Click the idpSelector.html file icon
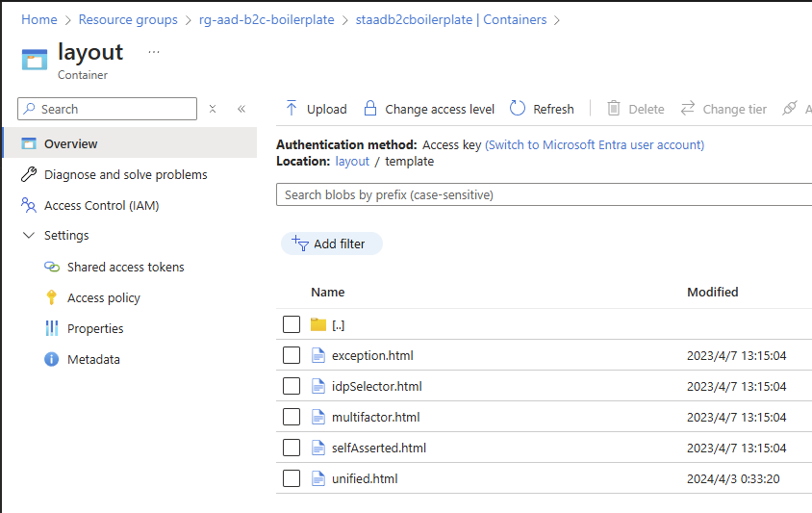The width and height of the screenshot is (812, 513). tap(317, 386)
